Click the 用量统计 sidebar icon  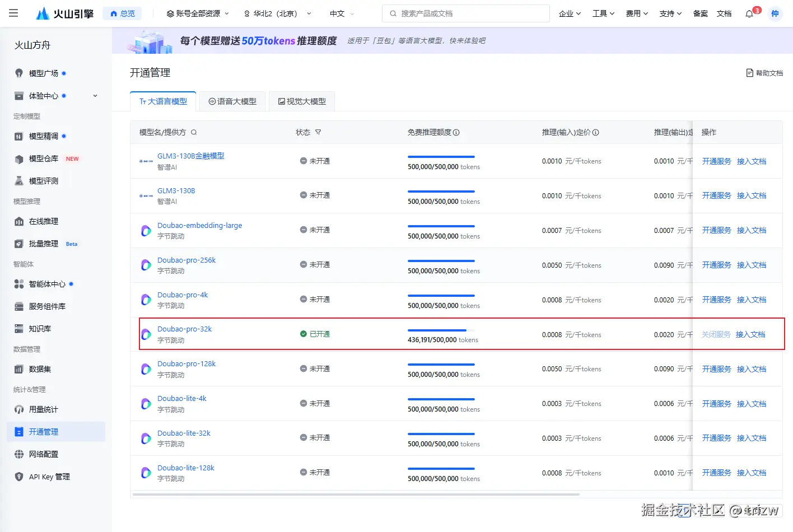point(19,409)
